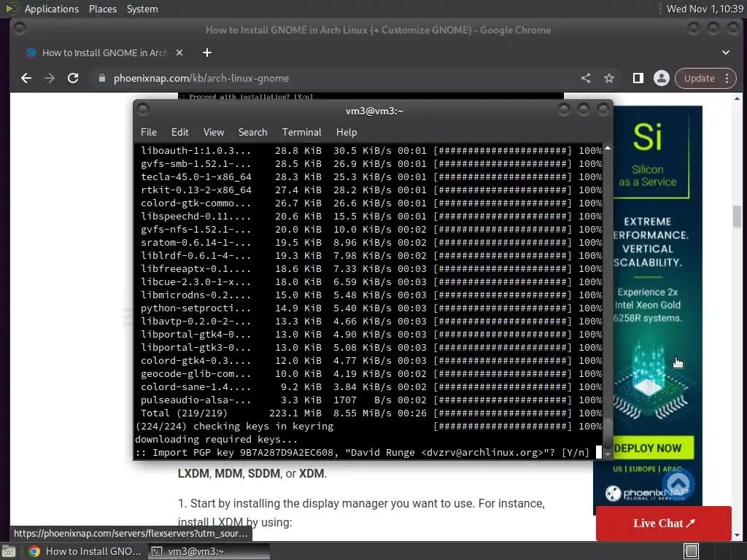
Task: Click the page scrollbar up arrow
Action: click(737, 98)
